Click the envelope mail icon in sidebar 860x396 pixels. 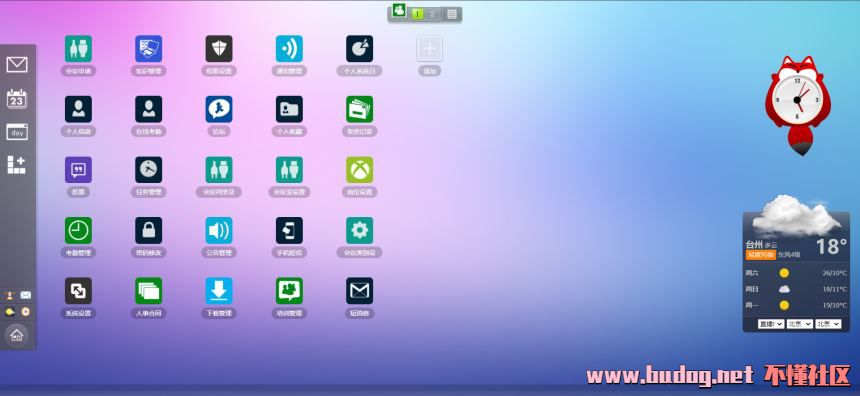17,65
